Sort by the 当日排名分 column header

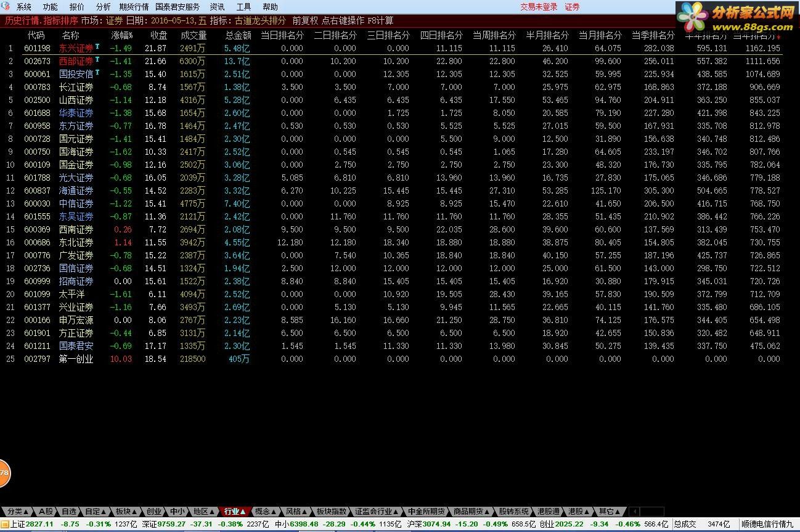pos(282,35)
